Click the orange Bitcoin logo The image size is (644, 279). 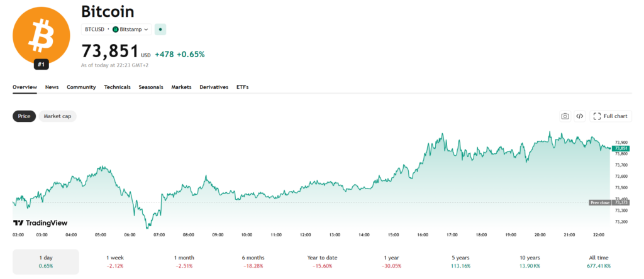pyautogui.click(x=42, y=36)
